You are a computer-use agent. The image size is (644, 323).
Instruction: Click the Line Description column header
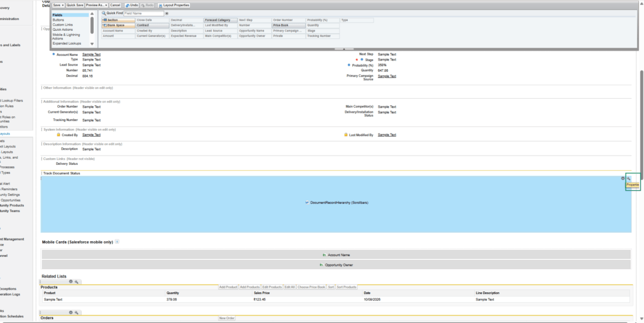487,293
